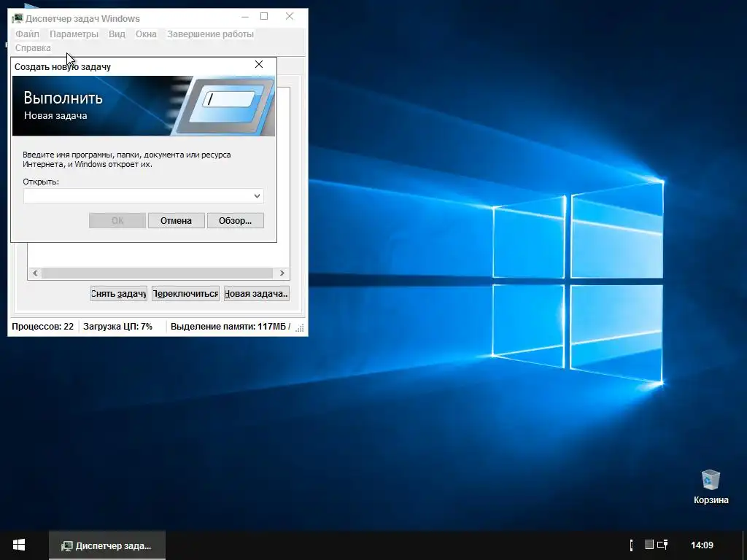Click the Загрузка ЦП: 7% status text
The image size is (747, 560).
(x=117, y=327)
